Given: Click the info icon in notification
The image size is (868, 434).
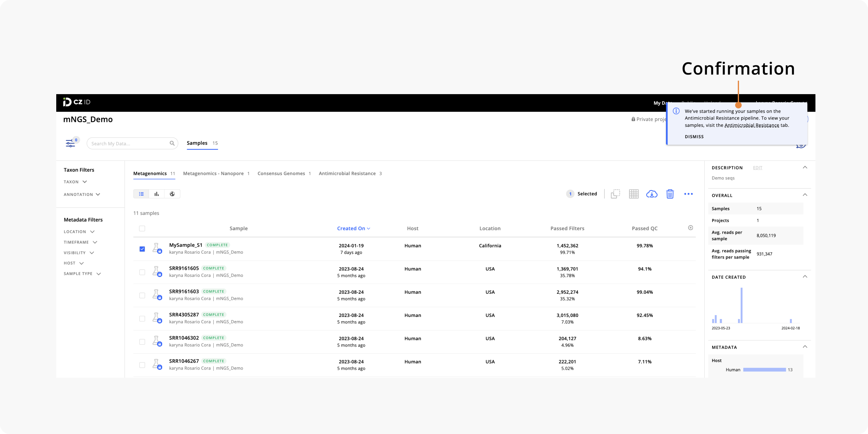Looking at the screenshot, I should pos(676,111).
